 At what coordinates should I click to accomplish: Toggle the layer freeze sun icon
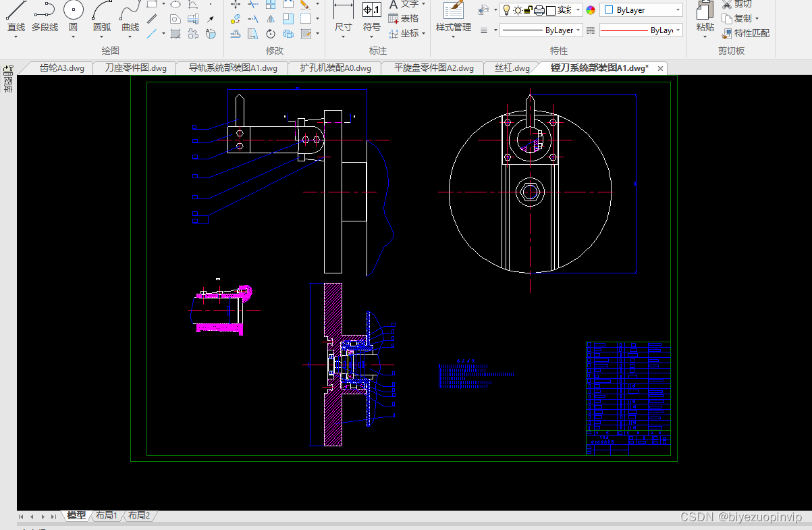(x=517, y=10)
